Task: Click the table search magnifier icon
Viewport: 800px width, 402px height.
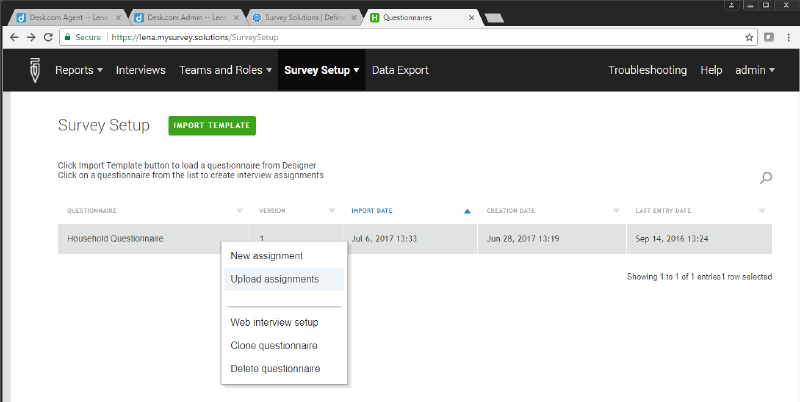Action: 766,178
